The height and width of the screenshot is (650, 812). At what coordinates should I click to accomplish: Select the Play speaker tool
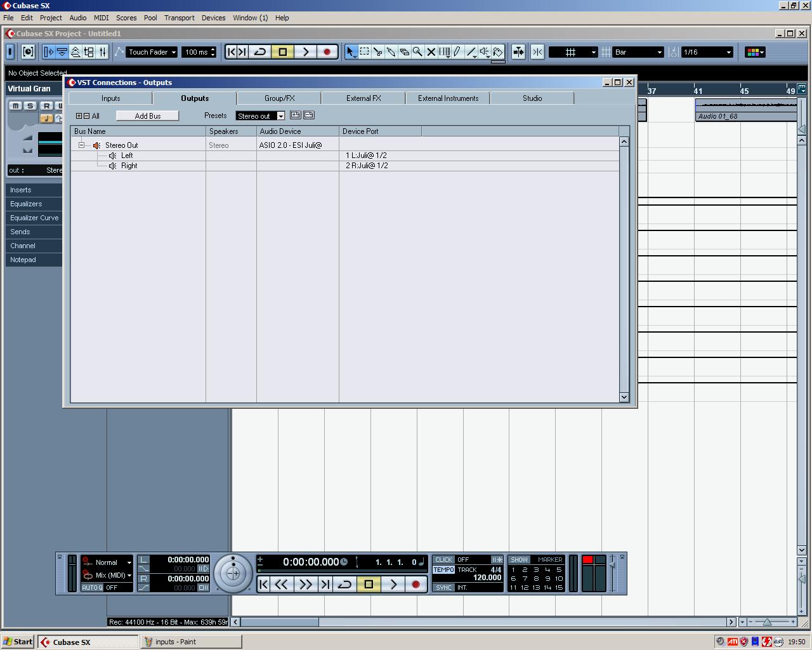tap(485, 52)
